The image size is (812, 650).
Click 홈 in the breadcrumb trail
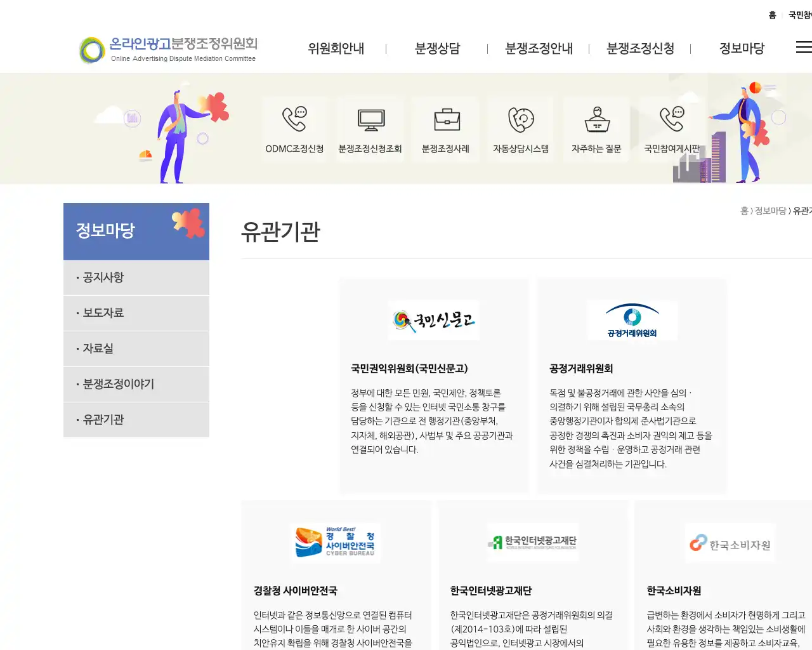pyautogui.click(x=743, y=211)
